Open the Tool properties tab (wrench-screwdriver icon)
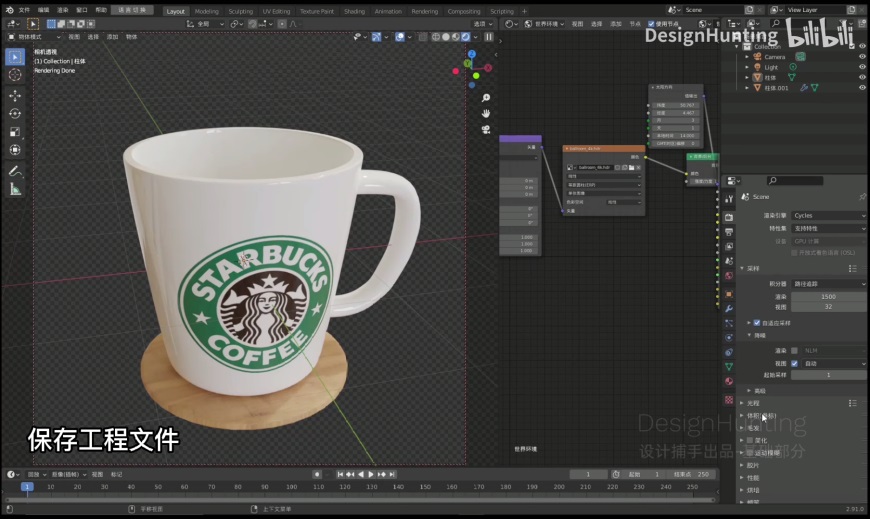The height and width of the screenshot is (519, 870). pyautogui.click(x=729, y=199)
